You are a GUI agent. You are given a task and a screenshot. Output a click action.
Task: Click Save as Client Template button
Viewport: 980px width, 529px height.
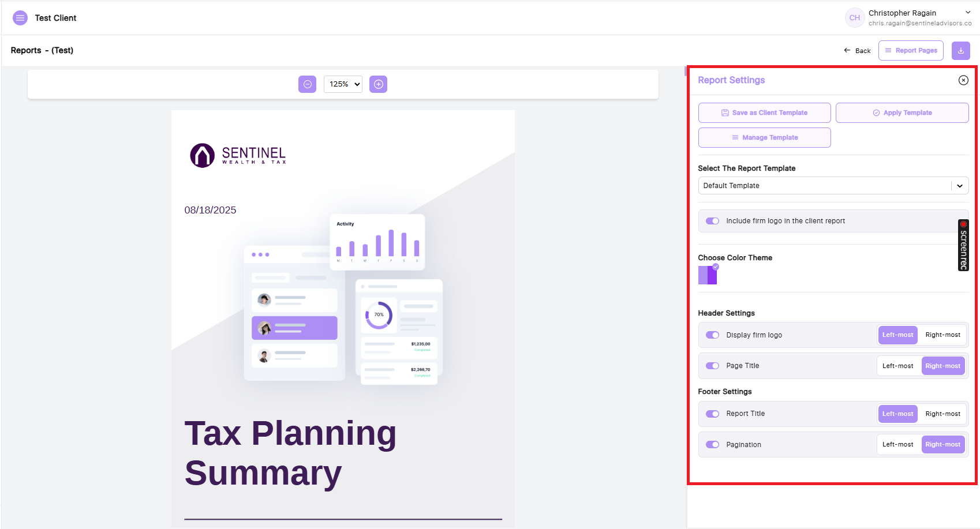tap(764, 113)
